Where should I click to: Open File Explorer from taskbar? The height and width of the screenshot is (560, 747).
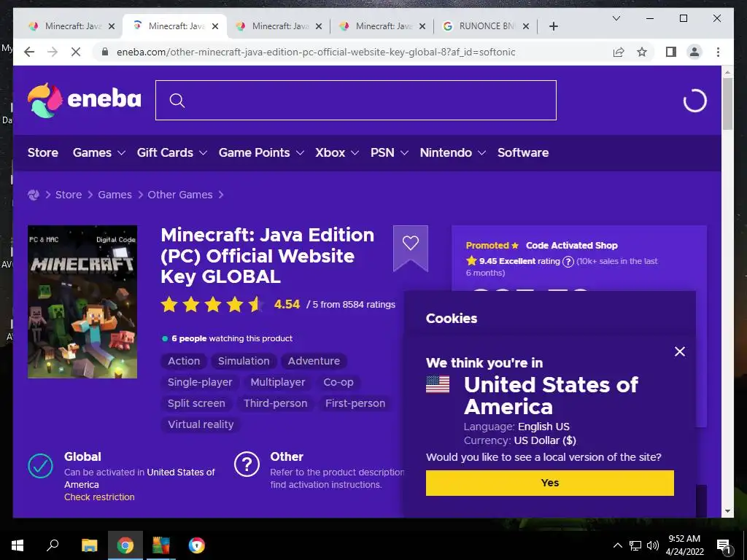tap(89, 545)
